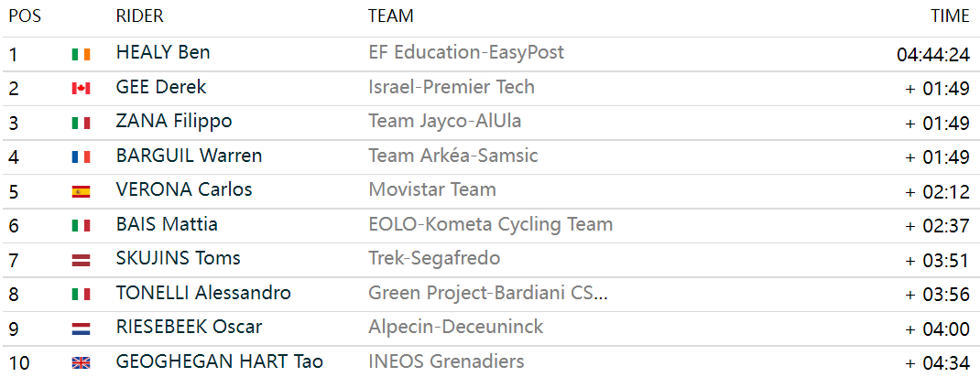Visit the Movistar Team page

click(432, 189)
